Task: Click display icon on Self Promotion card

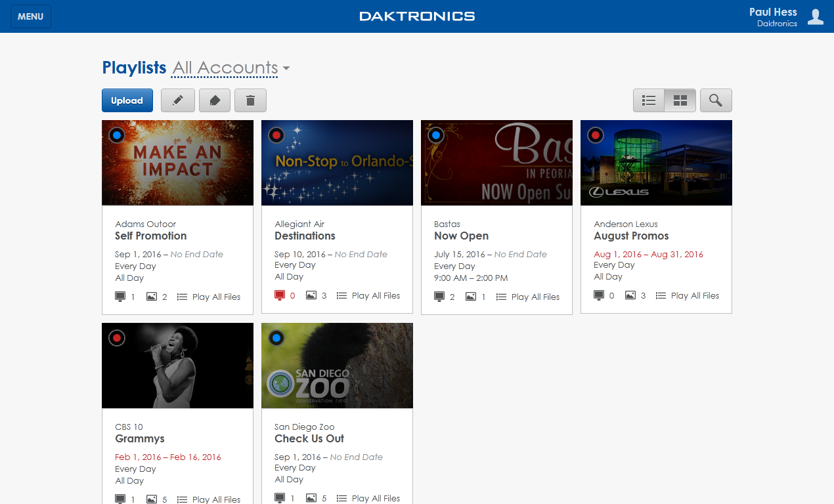Action: (x=120, y=297)
